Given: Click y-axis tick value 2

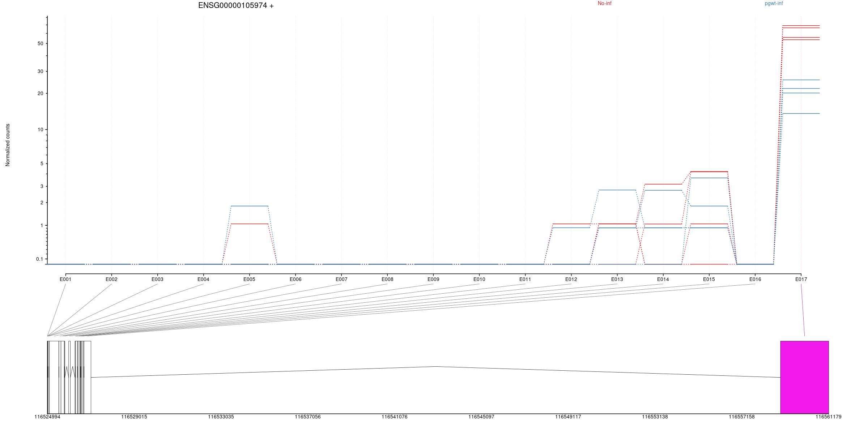Looking at the screenshot, I should click(42, 203).
